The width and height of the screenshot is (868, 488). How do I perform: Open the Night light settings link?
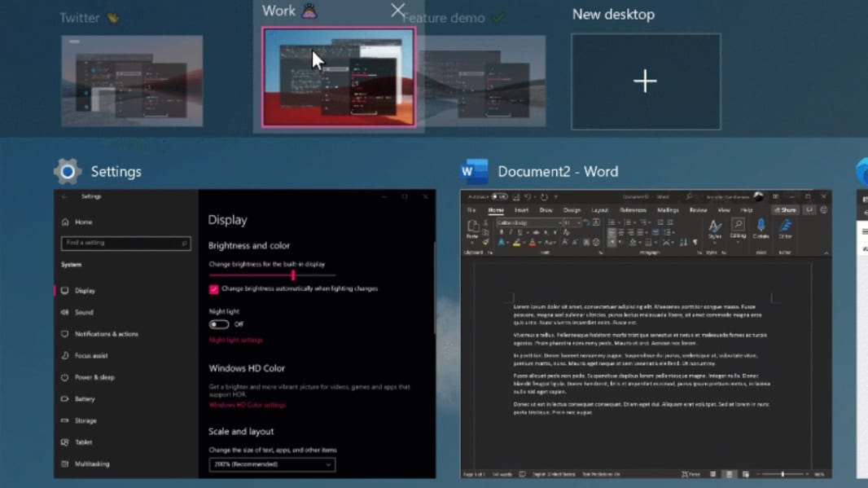click(x=235, y=341)
